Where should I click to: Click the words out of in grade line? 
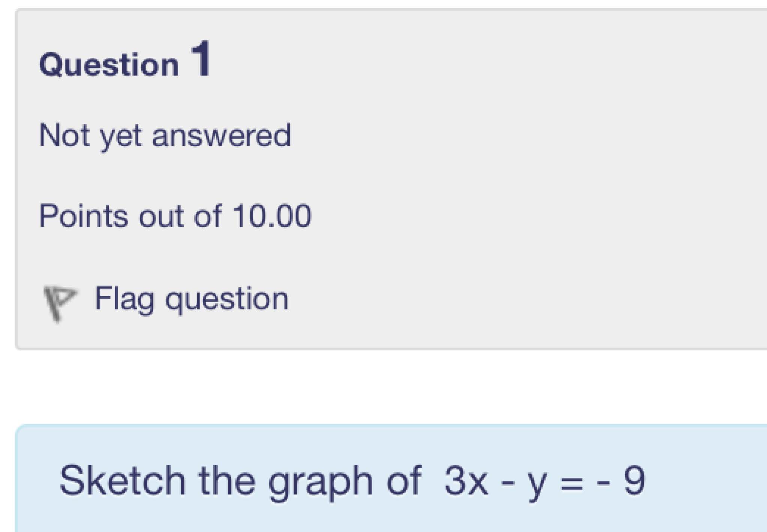pyautogui.click(x=180, y=216)
